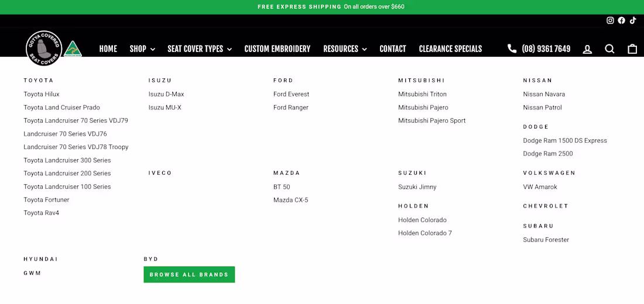Open the Mitsubishi brand heading
Viewport: 644px width, 304px height.
coord(422,81)
